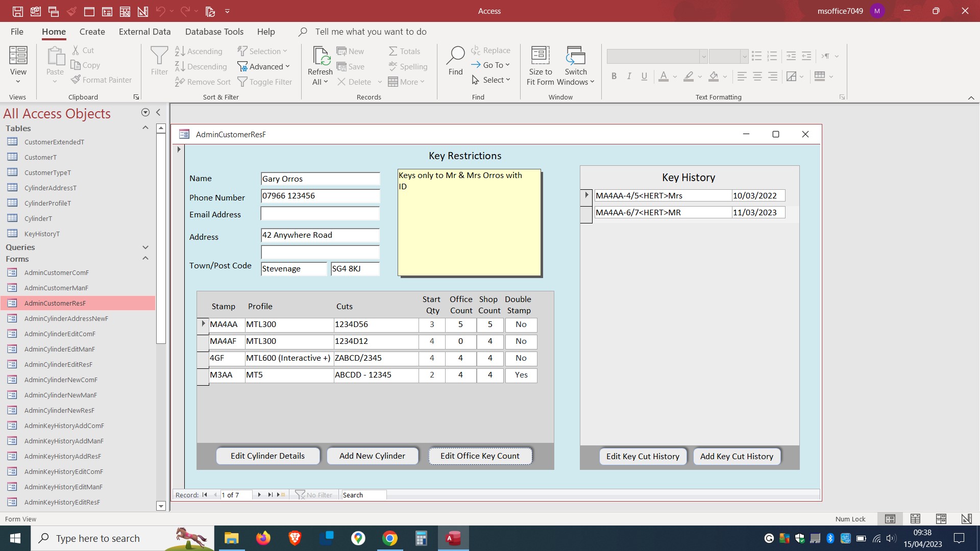Open the View button in the ribbon
Screen dimensions: 980x551
(x=18, y=65)
